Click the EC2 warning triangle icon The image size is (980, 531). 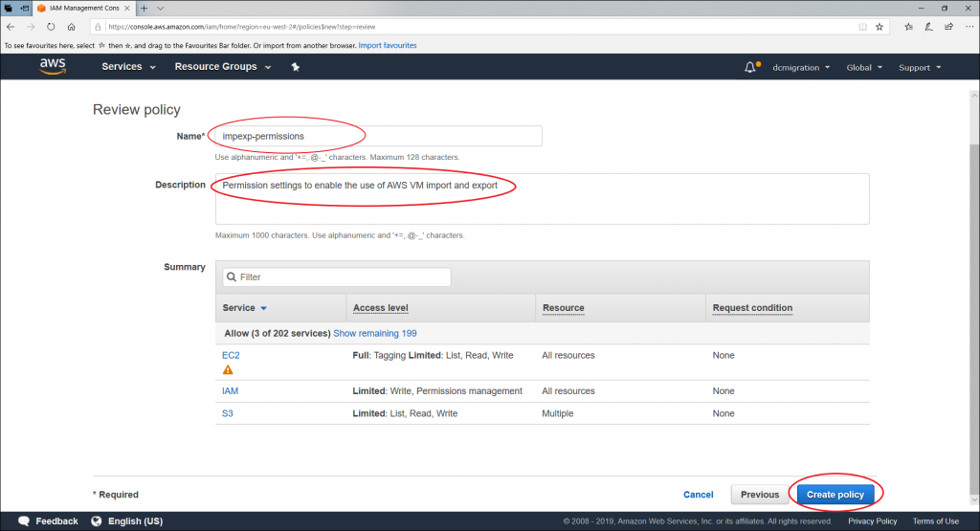(x=228, y=369)
